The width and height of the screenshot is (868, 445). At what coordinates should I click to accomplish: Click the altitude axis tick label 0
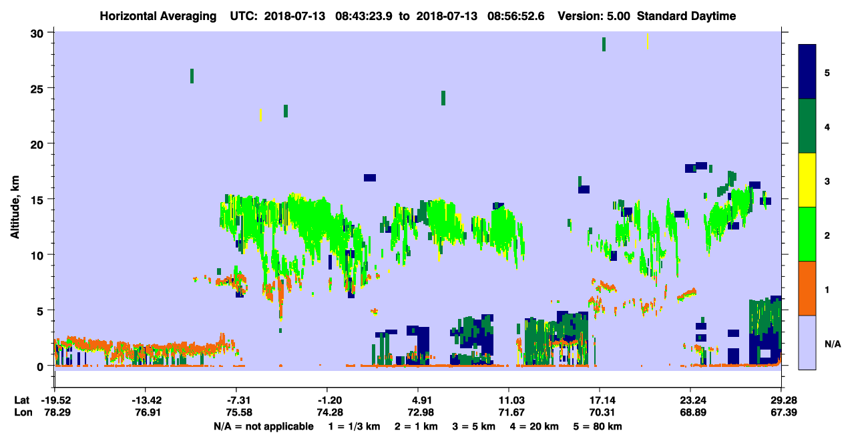[x=41, y=366]
